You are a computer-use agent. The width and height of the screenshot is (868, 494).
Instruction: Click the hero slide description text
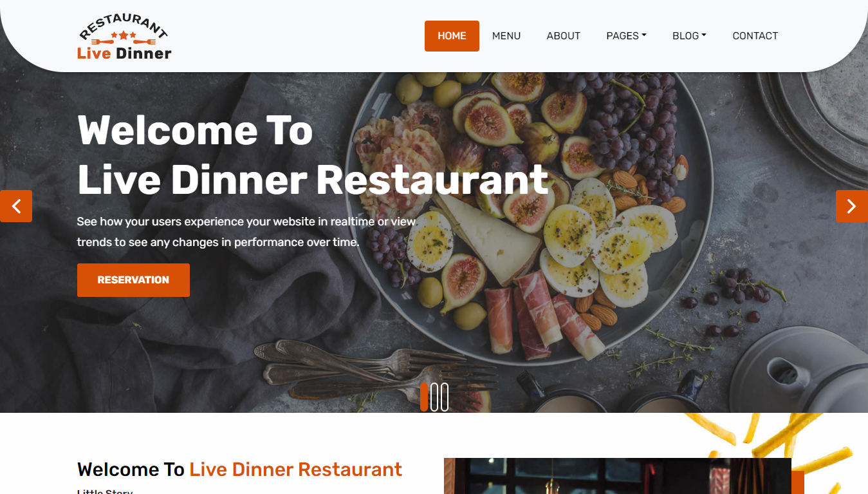click(246, 232)
